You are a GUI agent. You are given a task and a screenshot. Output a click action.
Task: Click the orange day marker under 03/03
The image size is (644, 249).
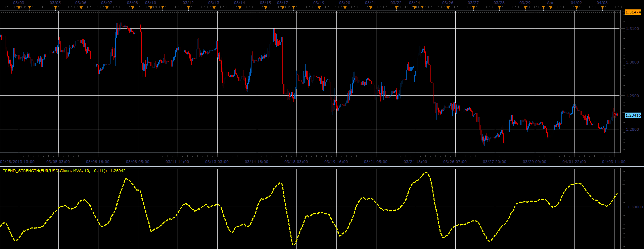[x=18, y=7]
